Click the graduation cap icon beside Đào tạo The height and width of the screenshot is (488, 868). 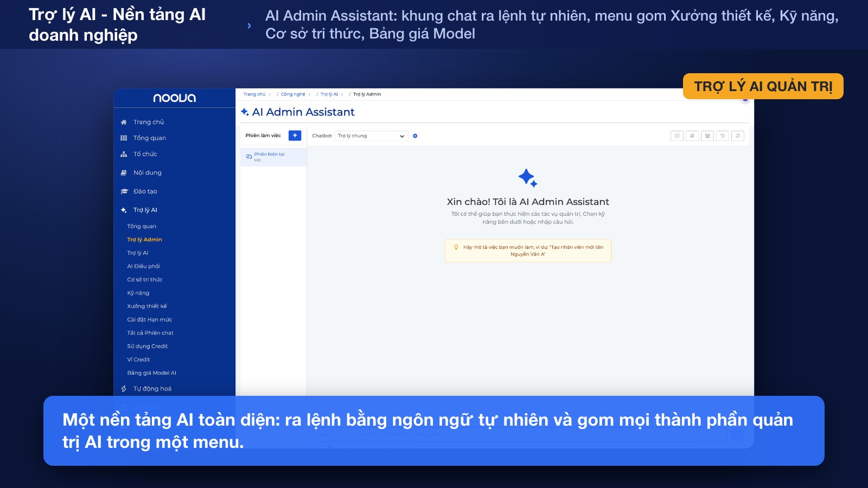click(124, 191)
